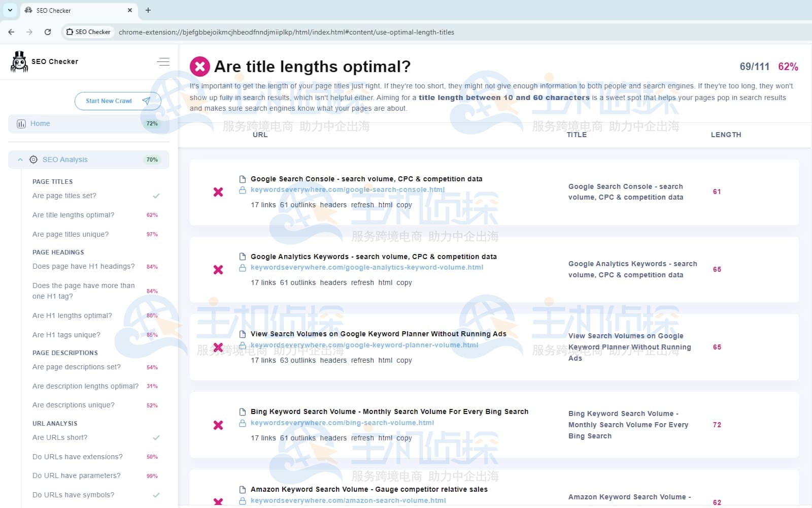The width and height of the screenshot is (812, 508).
Task: Open keywordseverywhere.com/amazon-search-volume.html link
Action: click(348, 501)
